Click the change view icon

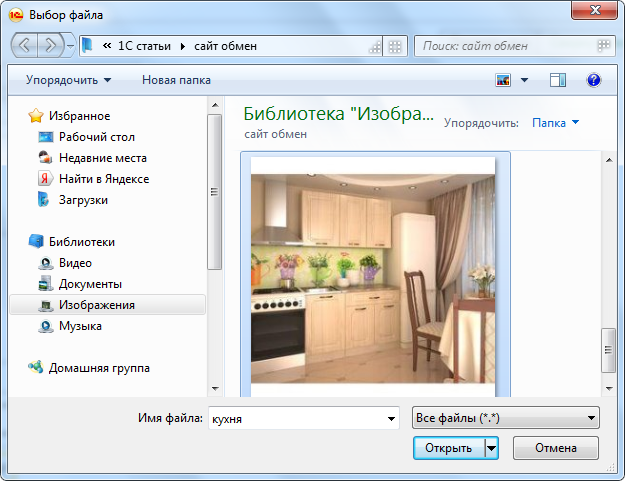(x=503, y=79)
